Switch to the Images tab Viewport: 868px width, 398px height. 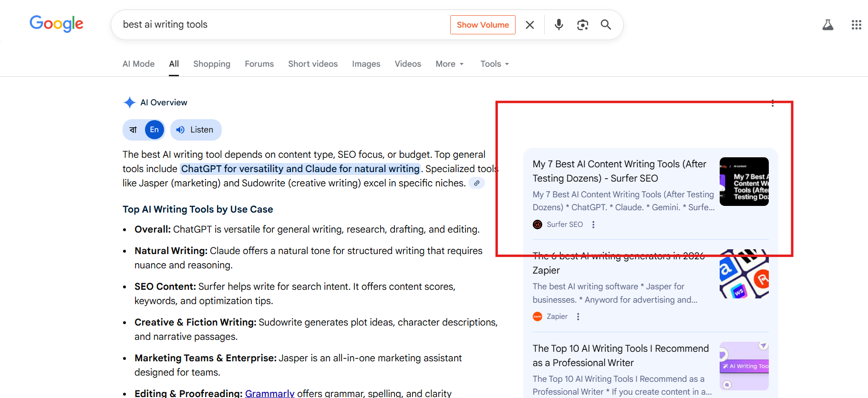pos(366,64)
